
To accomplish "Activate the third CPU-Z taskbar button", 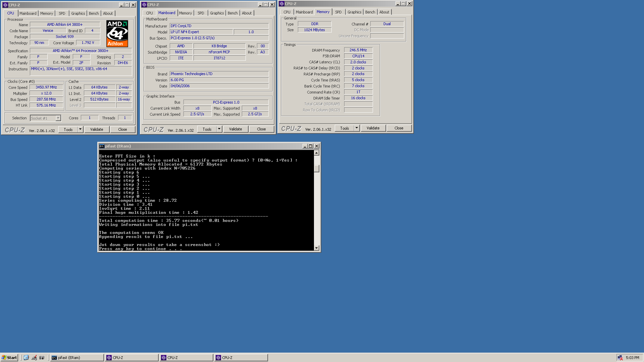I will pyautogui.click(x=241, y=358).
